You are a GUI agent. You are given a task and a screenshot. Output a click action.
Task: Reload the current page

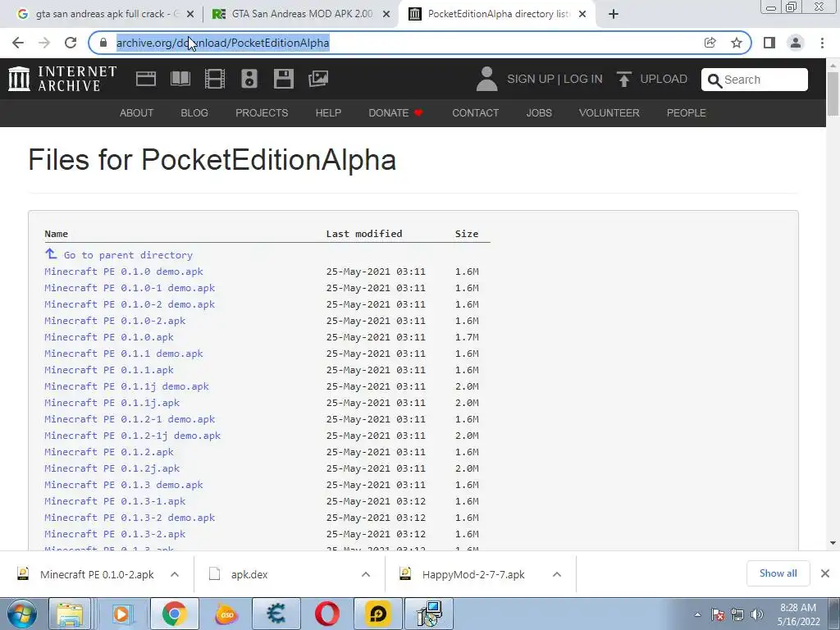[x=71, y=43]
